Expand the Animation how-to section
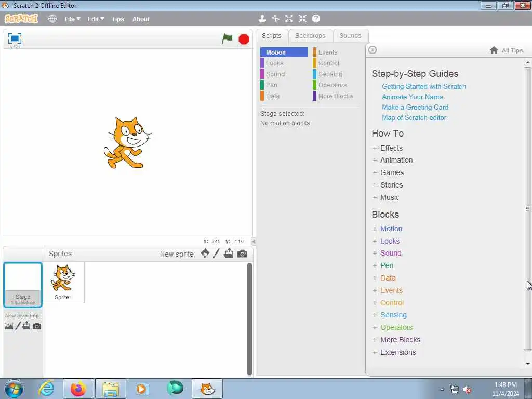The height and width of the screenshot is (399, 532). (x=393, y=160)
